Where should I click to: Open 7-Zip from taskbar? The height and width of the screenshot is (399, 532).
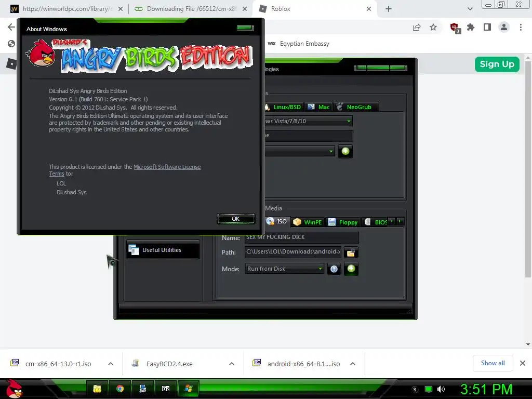click(x=166, y=389)
